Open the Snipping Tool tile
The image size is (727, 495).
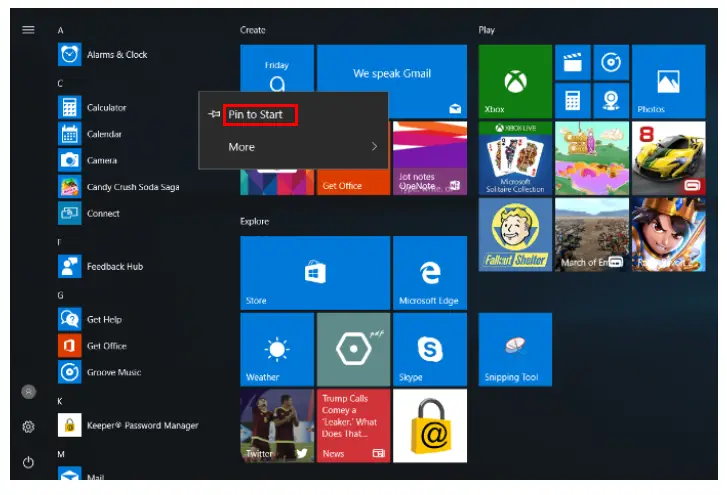point(515,349)
